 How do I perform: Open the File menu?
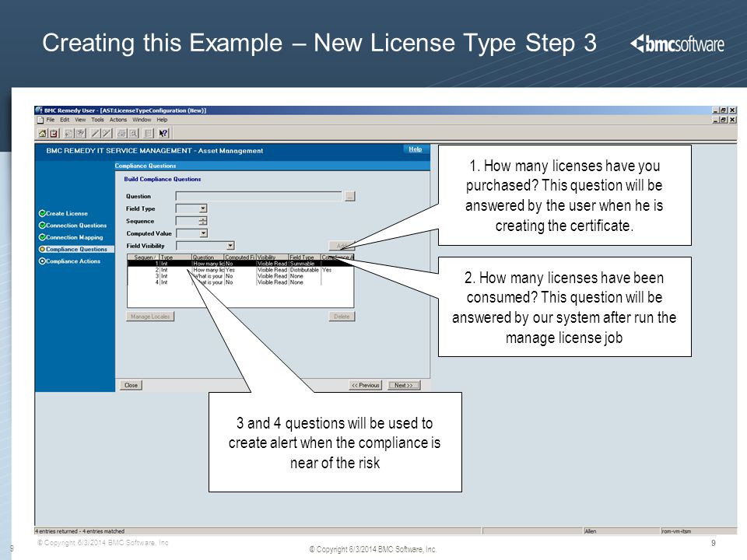[x=51, y=120]
